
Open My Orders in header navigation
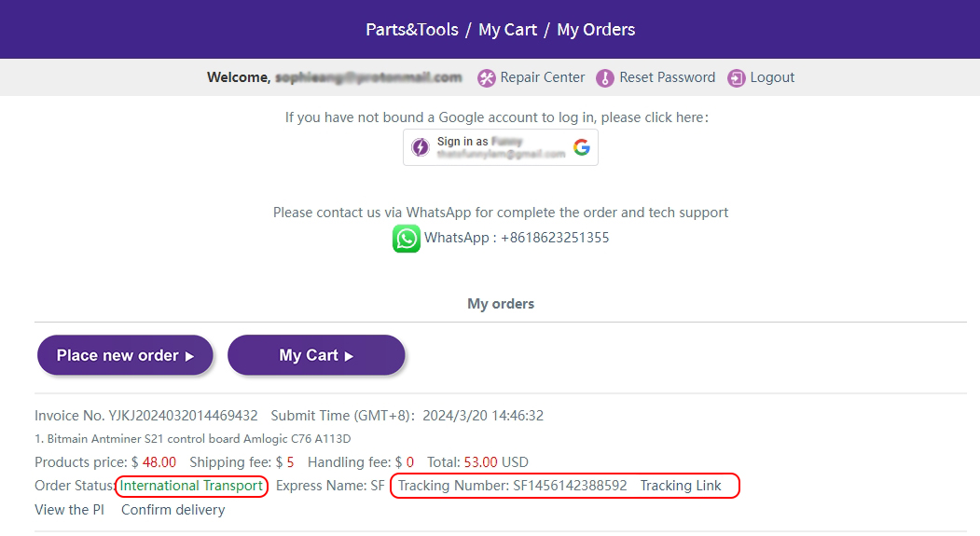(596, 30)
